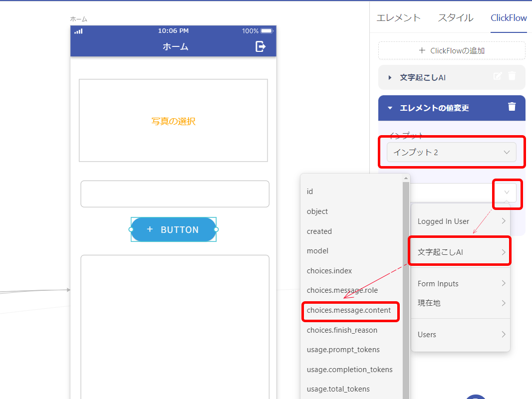Click the ClickFlowの追加 button

[452, 50]
